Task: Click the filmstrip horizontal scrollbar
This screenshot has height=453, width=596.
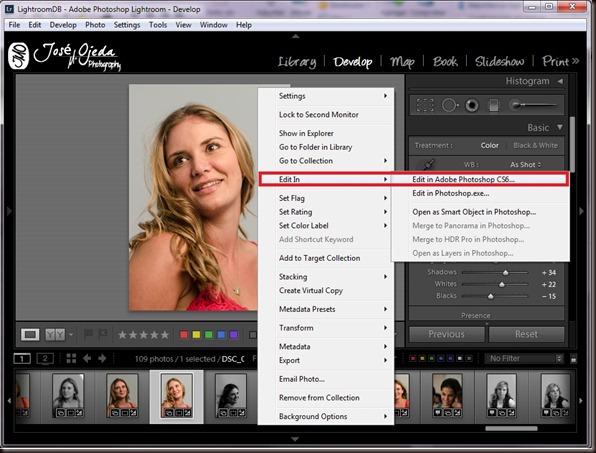Action: (x=511, y=429)
